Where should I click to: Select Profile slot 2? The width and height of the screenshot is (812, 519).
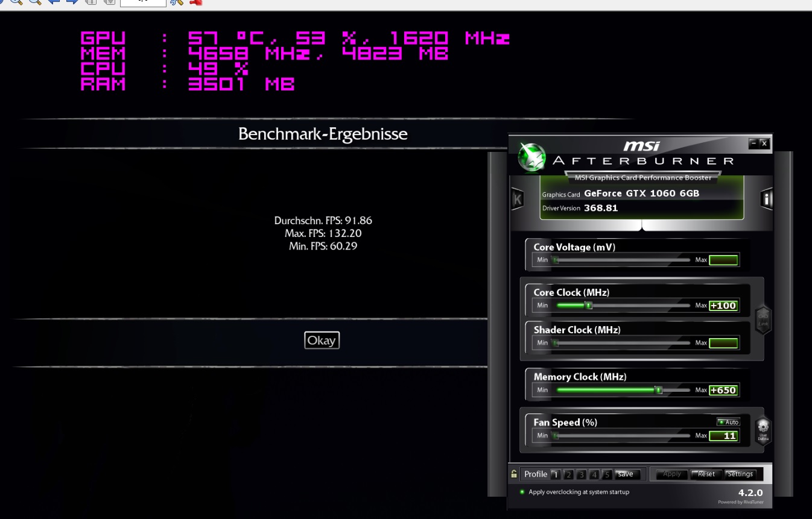tap(568, 474)
